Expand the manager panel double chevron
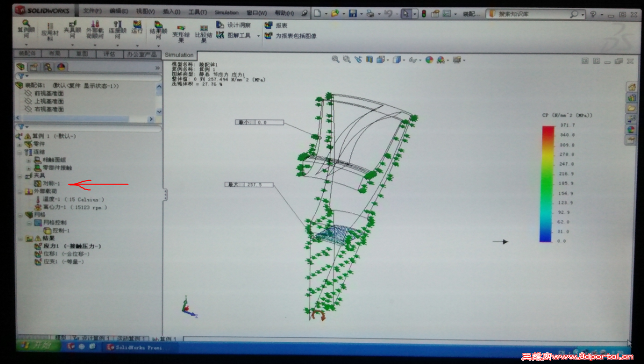 157,67
